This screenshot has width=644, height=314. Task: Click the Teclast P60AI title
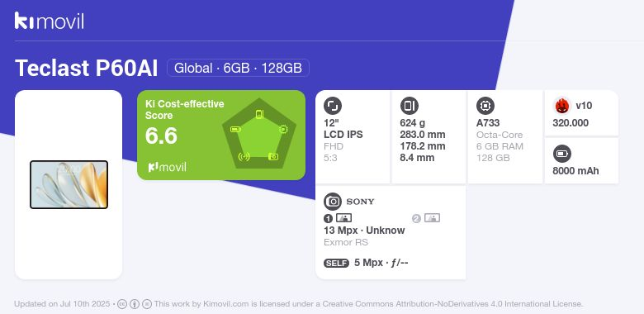point(86,68)
